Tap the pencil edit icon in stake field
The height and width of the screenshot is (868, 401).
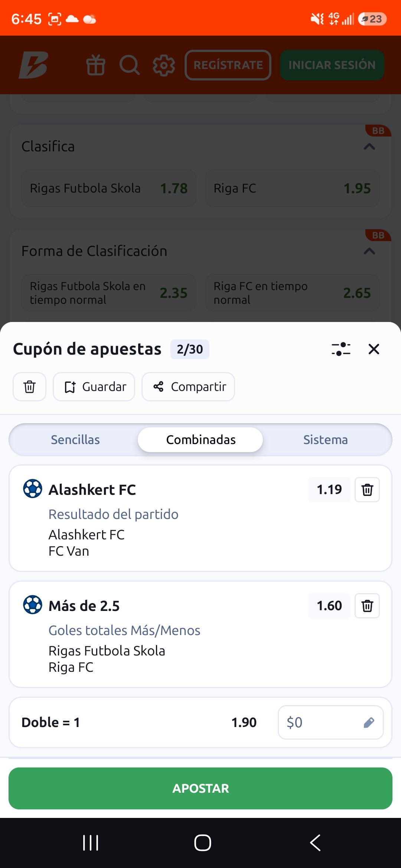(x=369, y=723)
